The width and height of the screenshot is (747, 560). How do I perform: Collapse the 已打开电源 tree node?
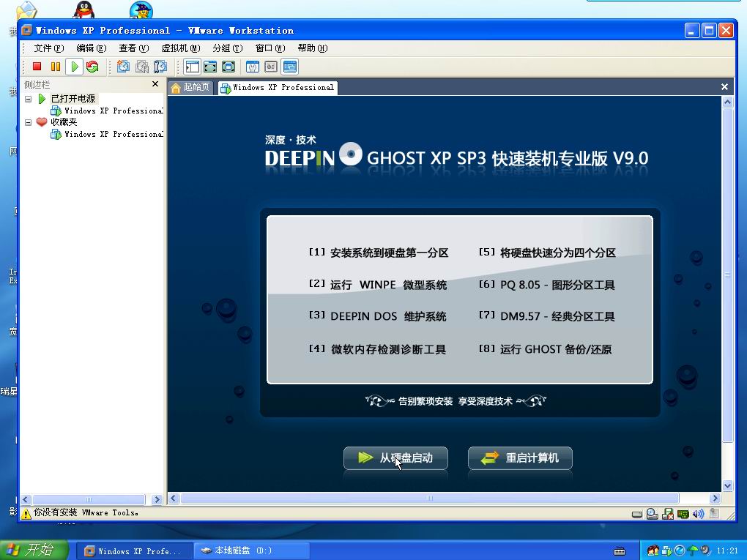tap(28, 99)
